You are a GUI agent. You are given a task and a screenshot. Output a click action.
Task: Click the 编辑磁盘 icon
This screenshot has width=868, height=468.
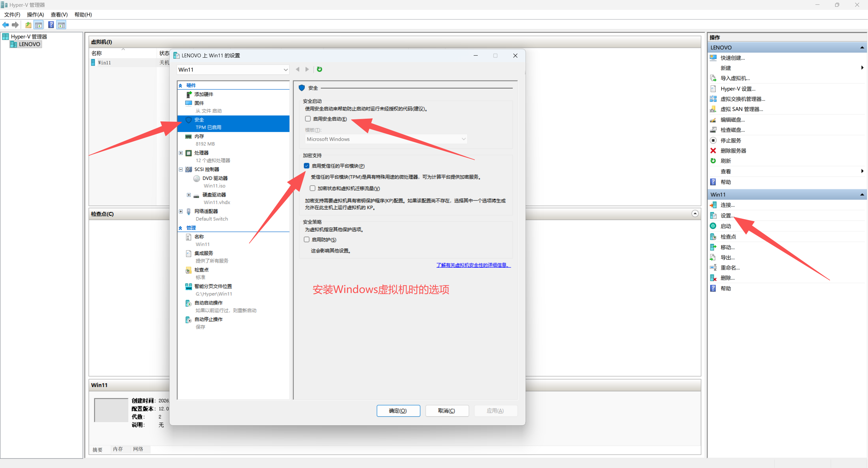pyautogui.click(x=713, y=120)
